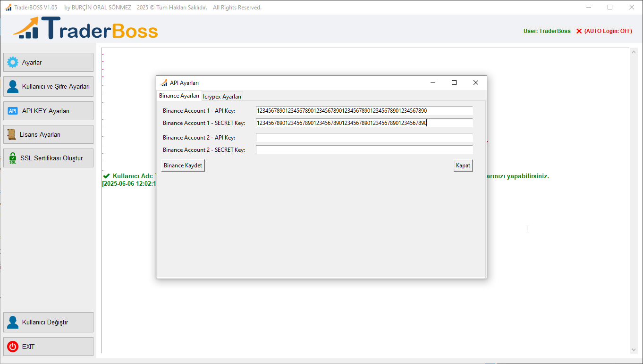
Task: Select the Kullanıcı Değiştir user icon
Action: pyautogui.click(x=13, y=322)
